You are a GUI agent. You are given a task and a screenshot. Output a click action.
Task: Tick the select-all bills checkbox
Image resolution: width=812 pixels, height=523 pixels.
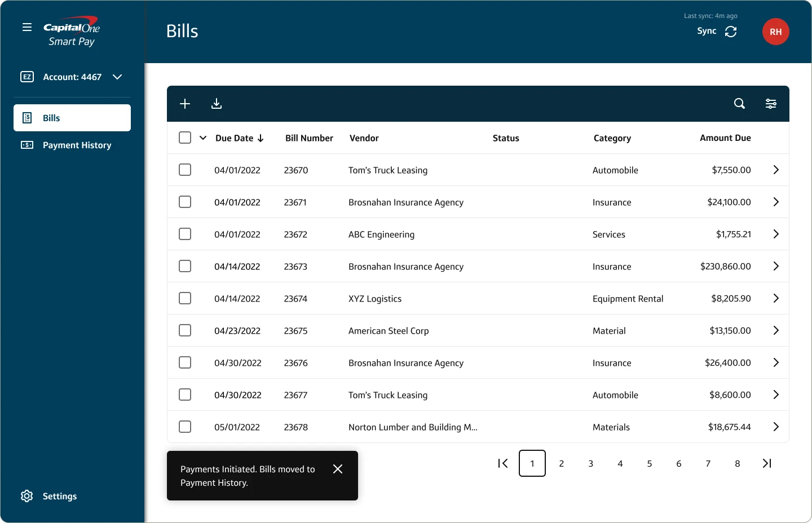click(x=185, y=138)
